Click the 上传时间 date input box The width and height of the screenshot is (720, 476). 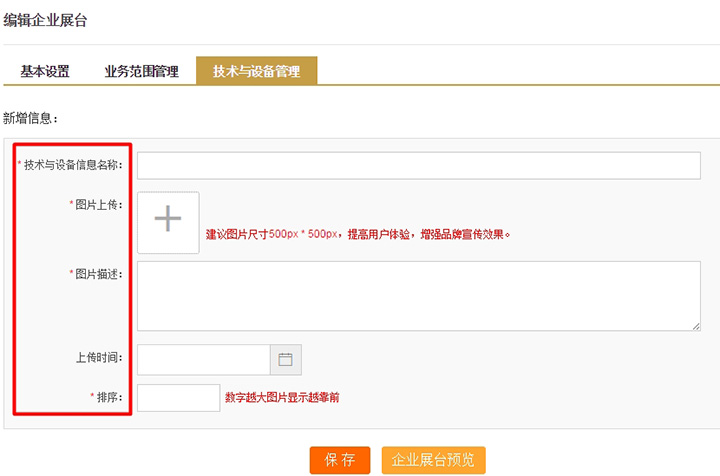pos(203,360)
